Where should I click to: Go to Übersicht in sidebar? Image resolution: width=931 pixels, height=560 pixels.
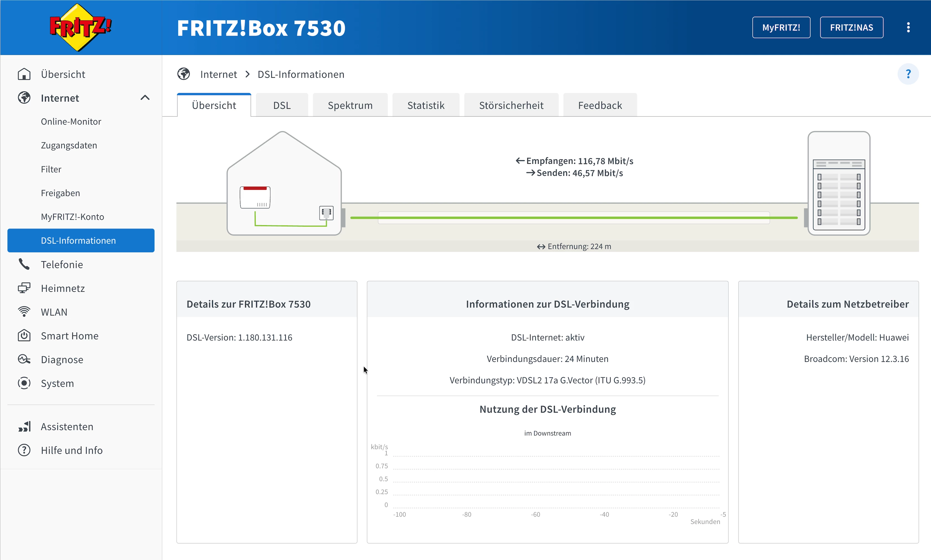tap(63, 74)
